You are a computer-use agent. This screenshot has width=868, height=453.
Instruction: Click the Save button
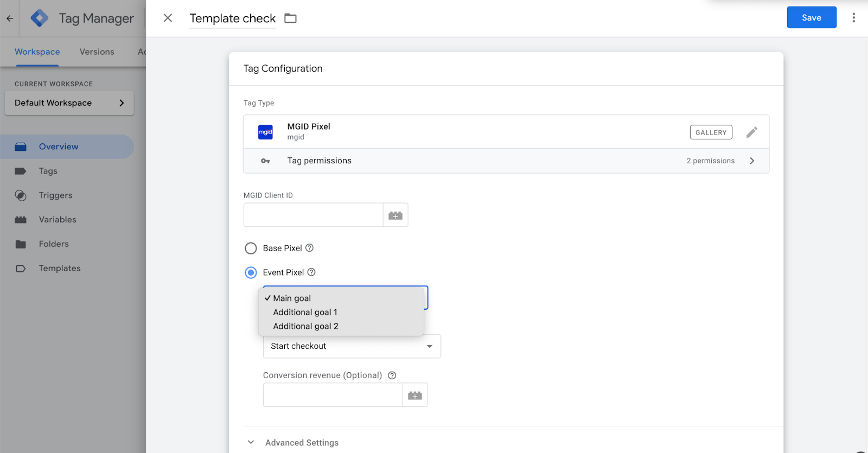pyautogui.click(x=811, y=18)
